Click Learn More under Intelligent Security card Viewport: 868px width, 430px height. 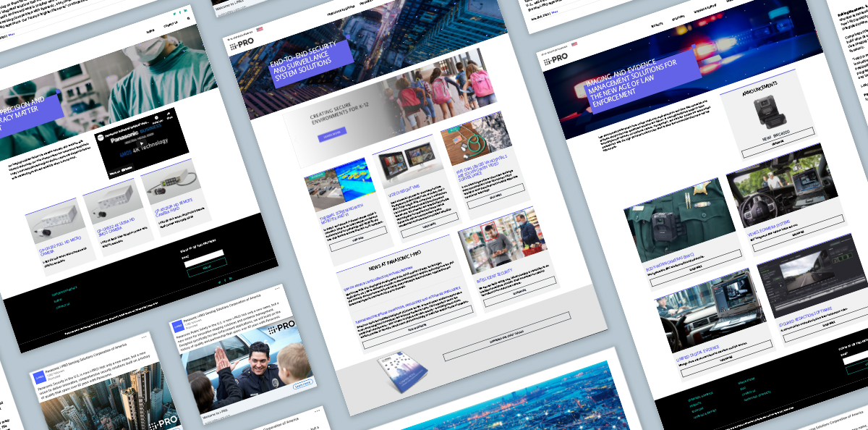pos(521,292)
